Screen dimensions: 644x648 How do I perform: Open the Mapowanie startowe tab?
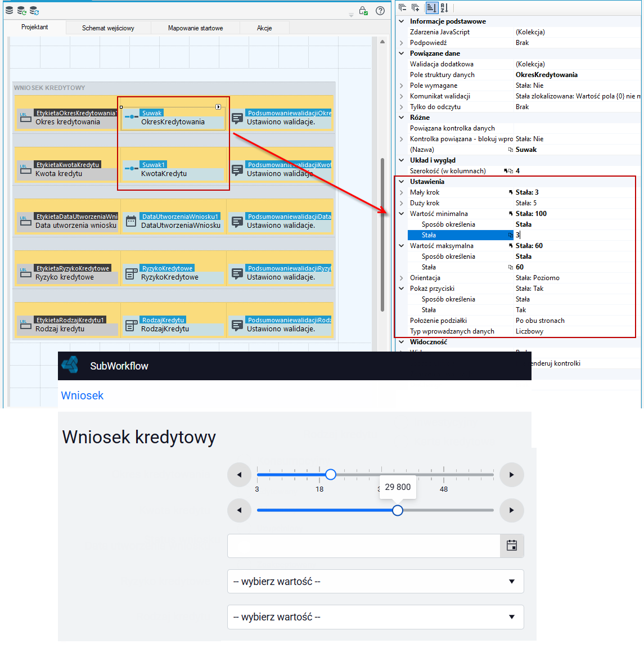click(196, 28)
